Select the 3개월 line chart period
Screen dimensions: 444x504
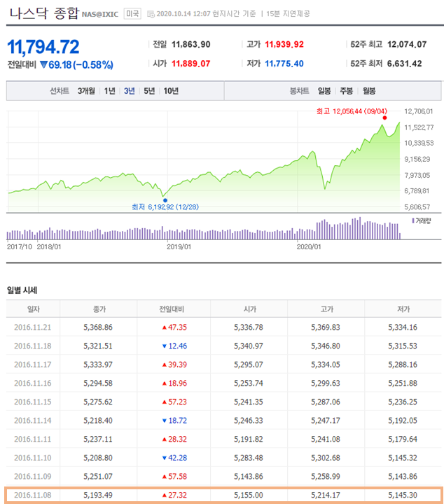[86, 91]
